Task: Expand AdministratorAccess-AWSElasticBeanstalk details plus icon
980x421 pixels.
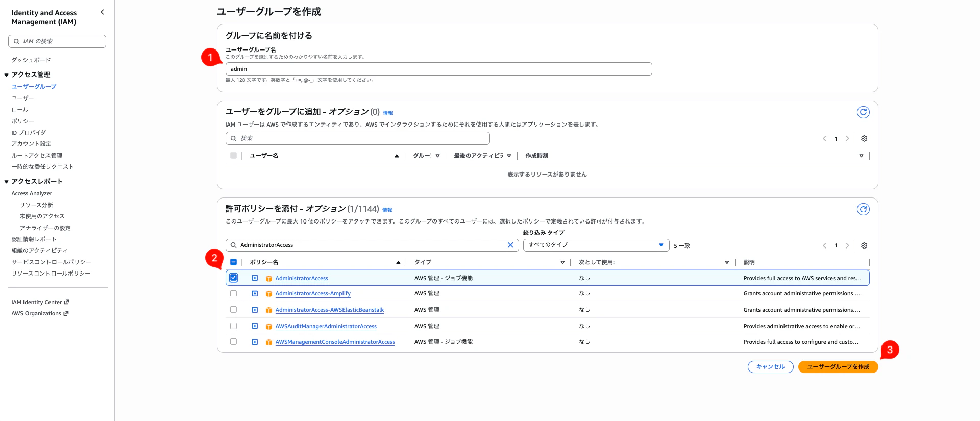Action: click(255, 310)
